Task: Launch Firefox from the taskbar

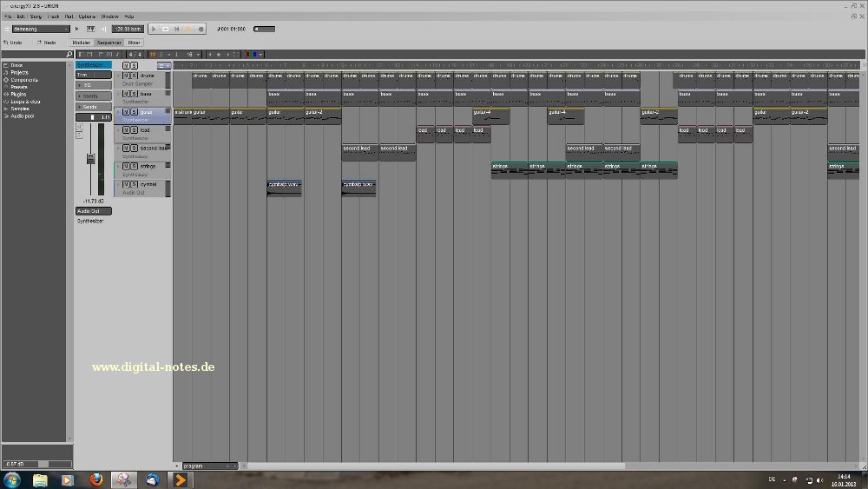Action: (x=96, y=479)
